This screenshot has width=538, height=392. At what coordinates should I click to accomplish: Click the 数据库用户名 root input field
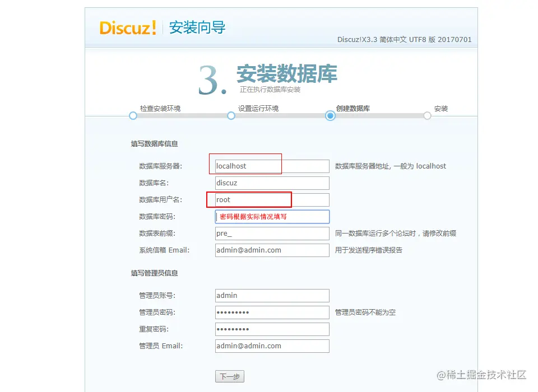pos(272,200)
